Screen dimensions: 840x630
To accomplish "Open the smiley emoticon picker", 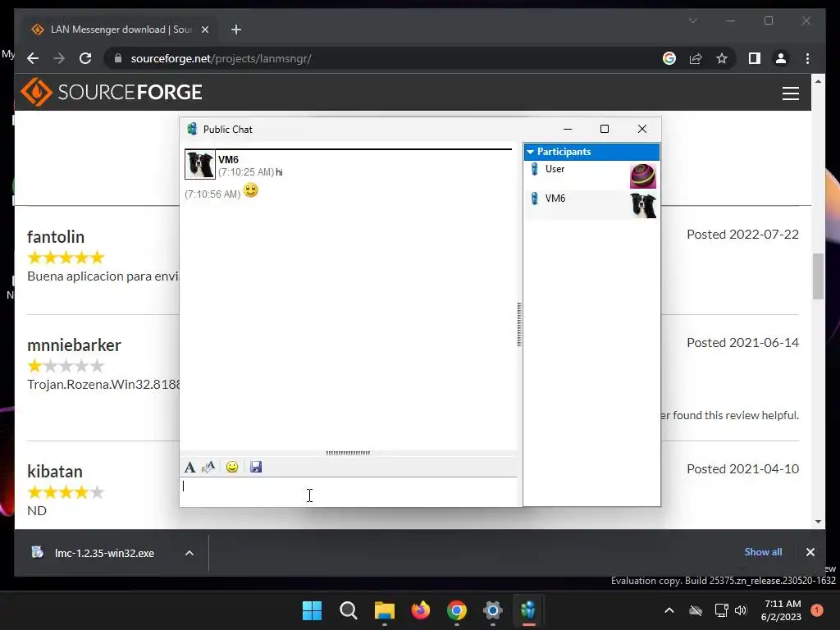I will [x=232, y=467].
